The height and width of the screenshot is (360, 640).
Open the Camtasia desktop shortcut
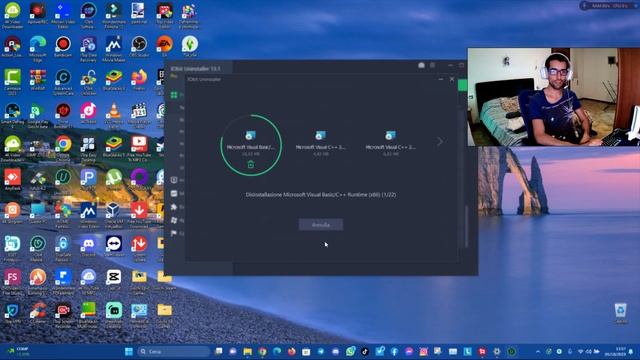click(x=12, y=82)
